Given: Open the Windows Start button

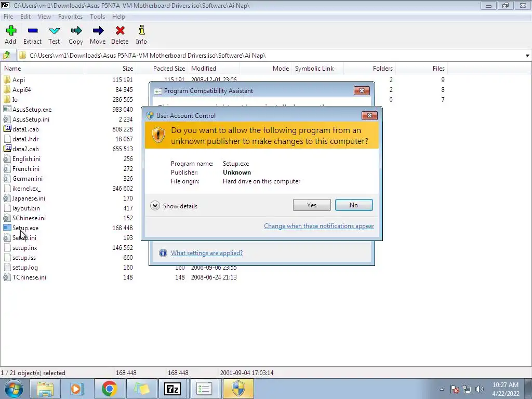Looking at the screenshot, I should coord(14,389).
